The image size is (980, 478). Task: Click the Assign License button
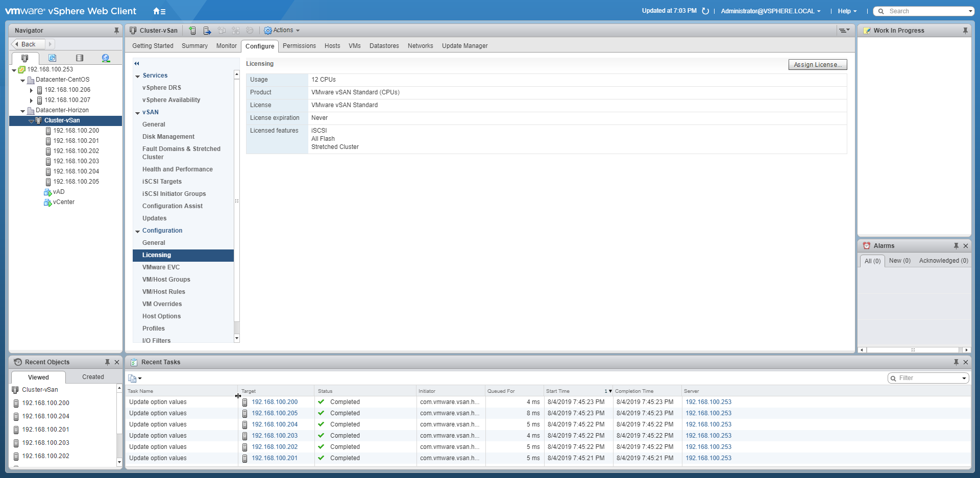pyautogui.click(x=817, y=65)
